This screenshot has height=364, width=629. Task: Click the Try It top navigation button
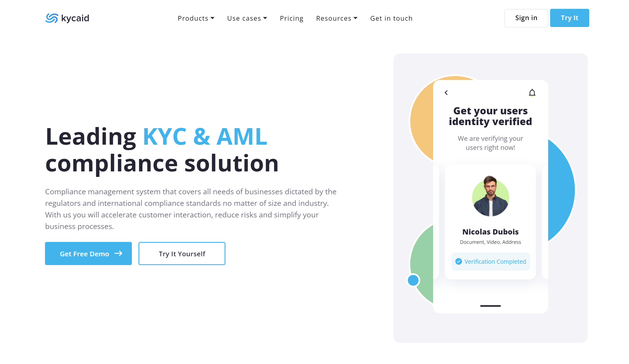(569, 18)
